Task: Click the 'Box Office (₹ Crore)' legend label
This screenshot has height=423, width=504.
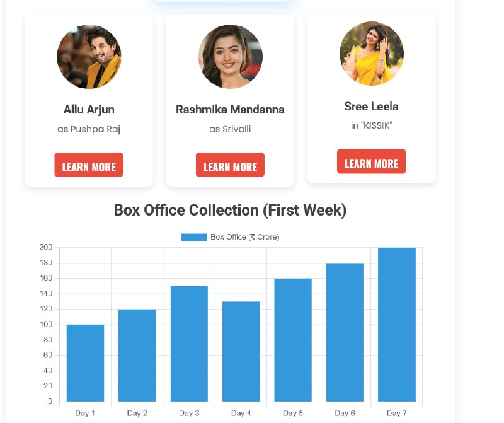Action: pos(245,237)
